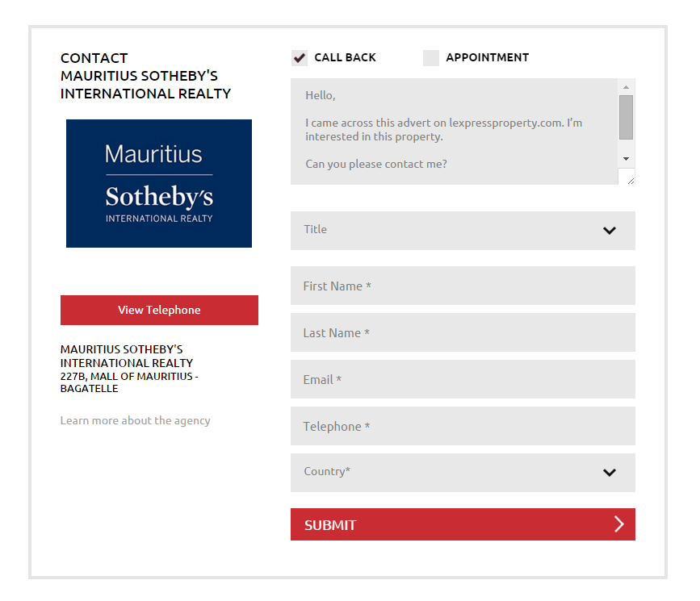Screen dimensions: 700x601
Task: Click the Country dropdown chevron arrow
Action: pyautogui.click(x=610, y=473)
